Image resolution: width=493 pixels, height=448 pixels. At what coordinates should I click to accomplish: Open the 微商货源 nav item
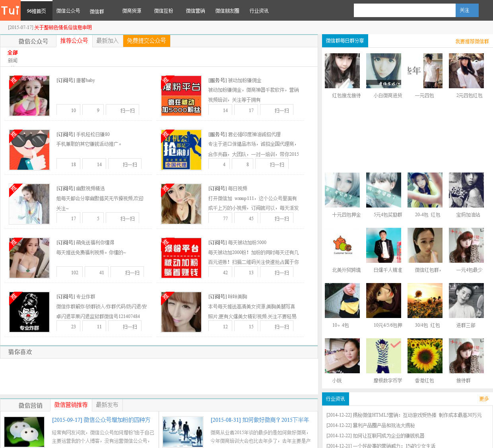tap(132, 11)
